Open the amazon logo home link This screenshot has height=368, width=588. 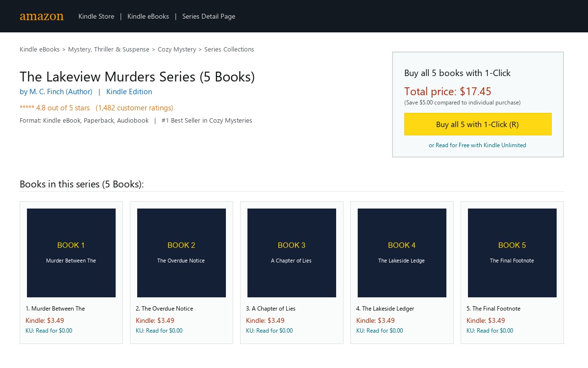tap(42, 16)
